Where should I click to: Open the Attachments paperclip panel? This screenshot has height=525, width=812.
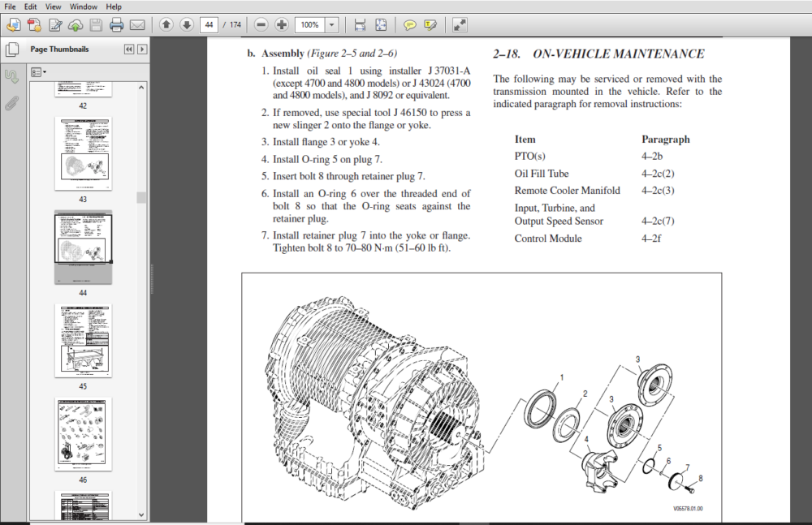pyautogui.click(x=12, y=103)
